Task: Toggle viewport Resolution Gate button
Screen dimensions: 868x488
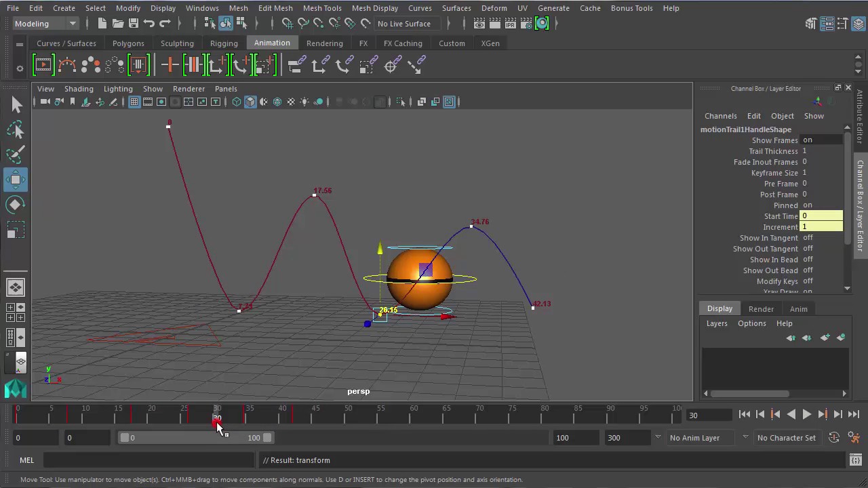Action: point(161,102)
